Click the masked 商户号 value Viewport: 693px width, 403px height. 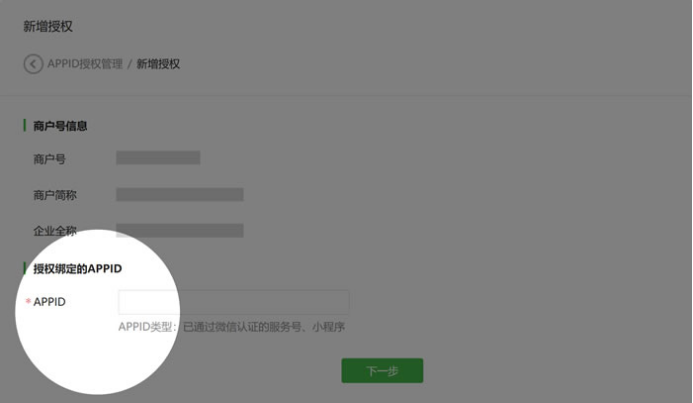(x=158, y=158)
